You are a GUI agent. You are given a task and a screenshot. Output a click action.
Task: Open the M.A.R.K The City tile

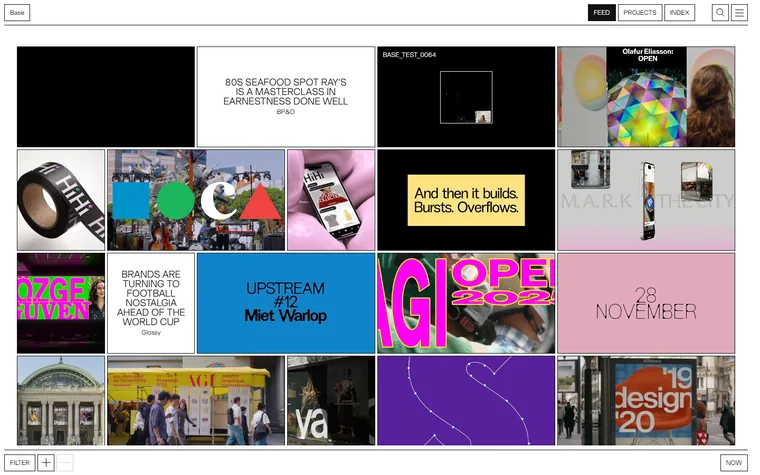[x=646, y=200]
